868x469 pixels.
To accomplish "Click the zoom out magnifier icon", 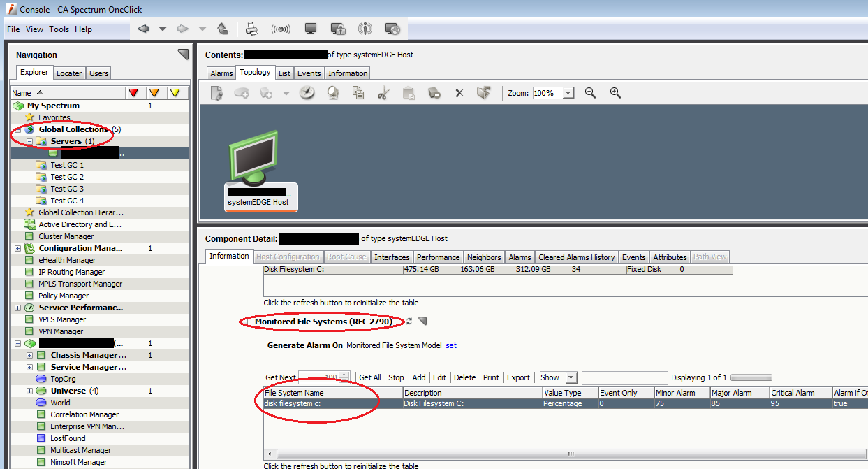I will pos(590,92).
